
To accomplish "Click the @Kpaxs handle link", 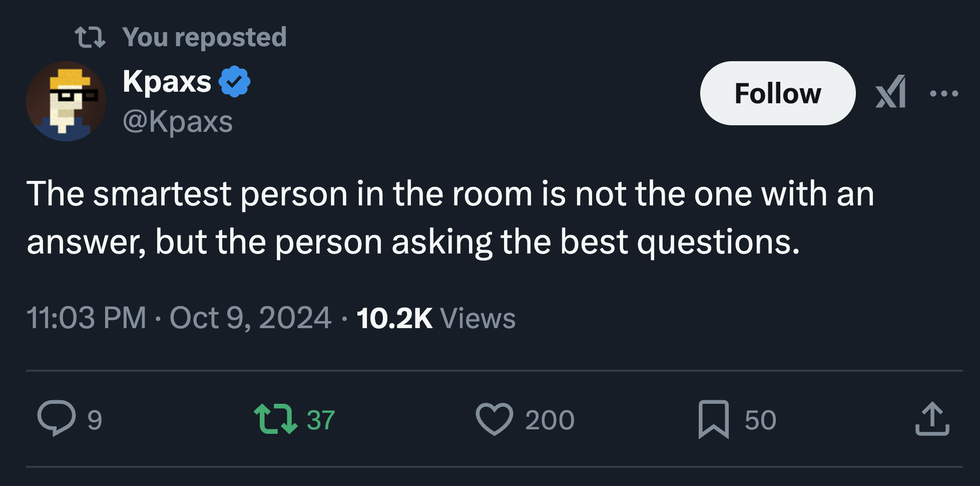I will [x=177, y=121].
